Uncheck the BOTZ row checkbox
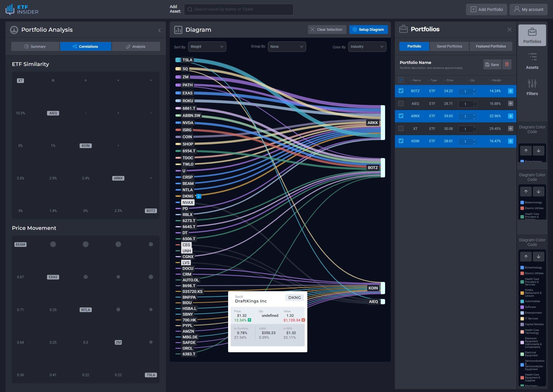The height and width of the screenshot is (392, 553). pos(401,91)
